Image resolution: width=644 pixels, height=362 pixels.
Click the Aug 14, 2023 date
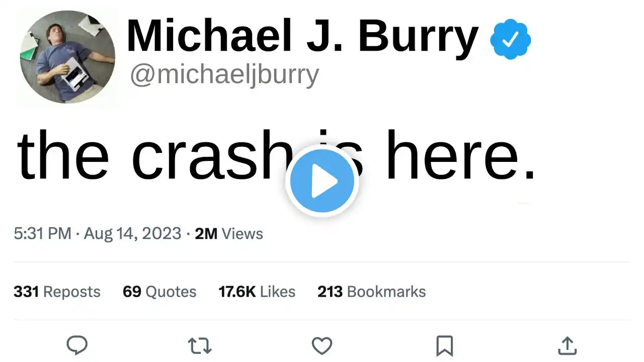pyautogui.click(x=132, y=234)
